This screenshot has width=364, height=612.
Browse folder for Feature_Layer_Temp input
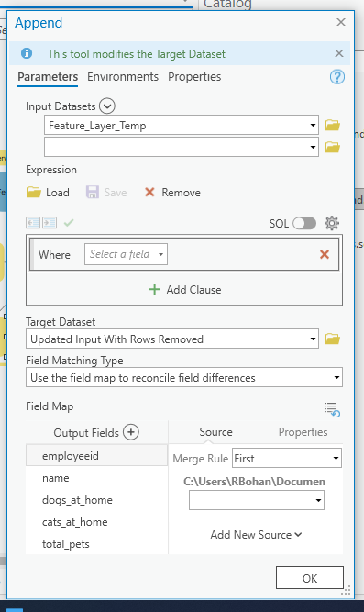(x=333, y=125)
